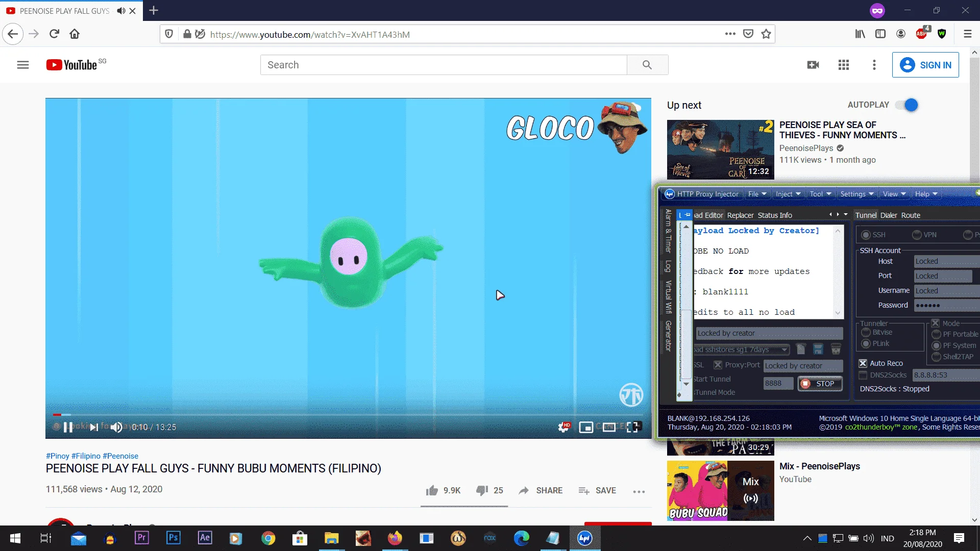Open the Inject dropdown menu

tap(788, 194)
